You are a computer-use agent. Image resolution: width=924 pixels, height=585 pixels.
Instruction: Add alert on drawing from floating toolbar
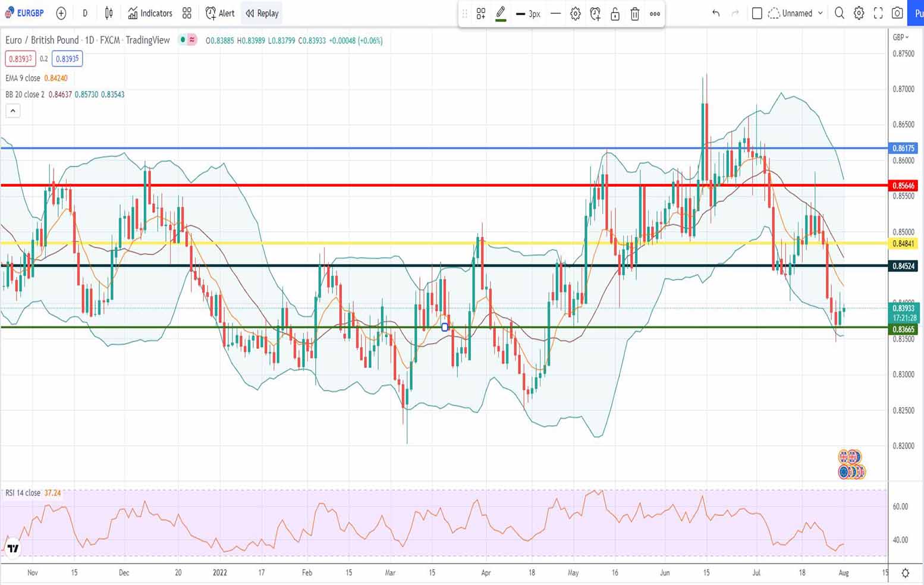(x=595, y=14)
